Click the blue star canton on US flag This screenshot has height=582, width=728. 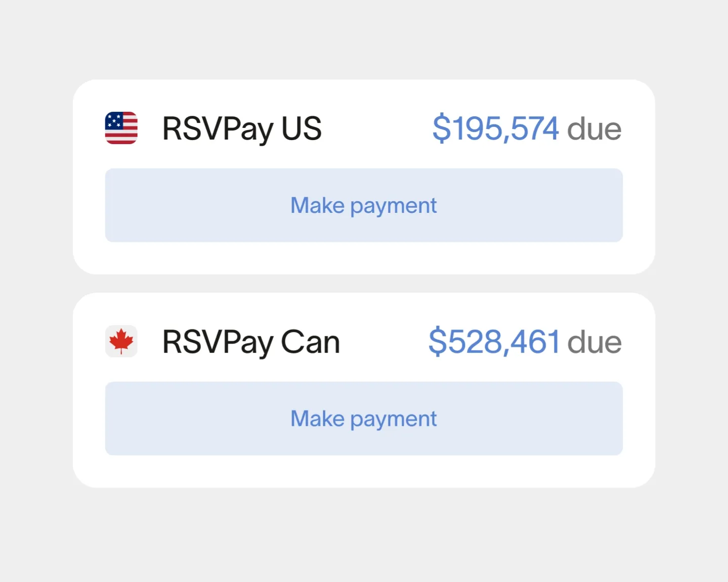[x=114, y=121]
